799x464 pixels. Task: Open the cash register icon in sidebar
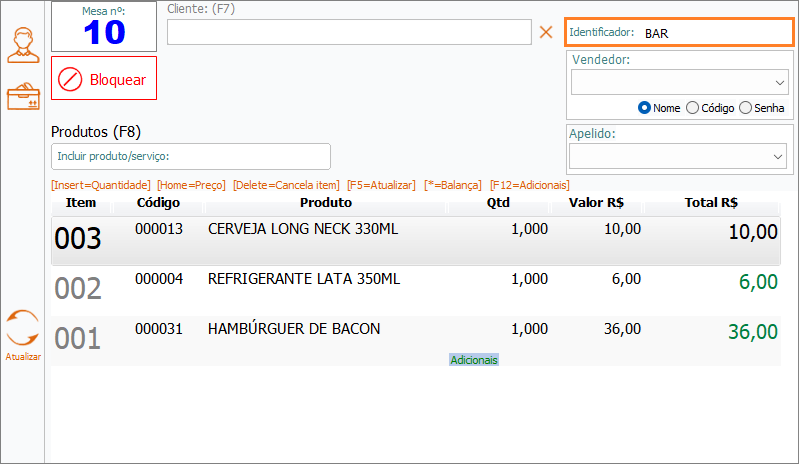coord(23,97)
